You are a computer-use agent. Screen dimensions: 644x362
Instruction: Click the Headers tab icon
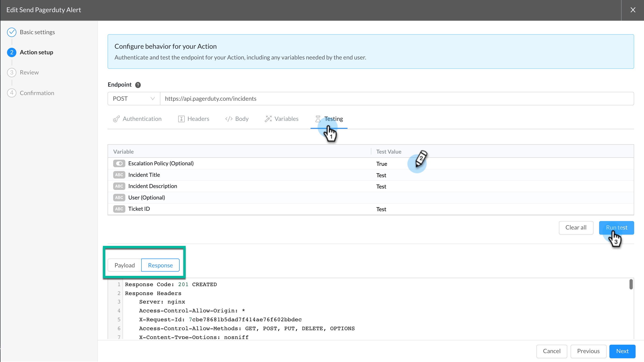(181, 119)
